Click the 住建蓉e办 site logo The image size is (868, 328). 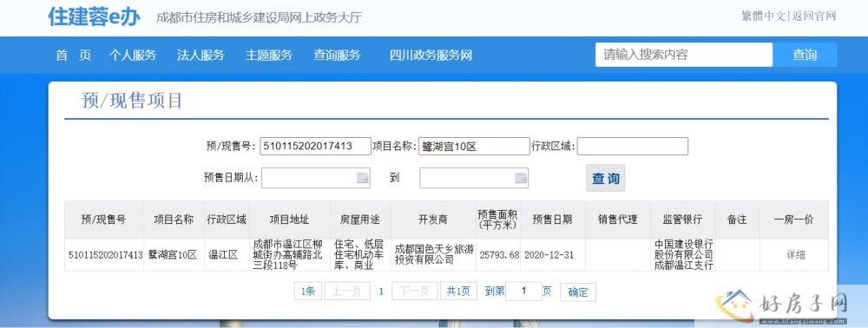point(94,16)
